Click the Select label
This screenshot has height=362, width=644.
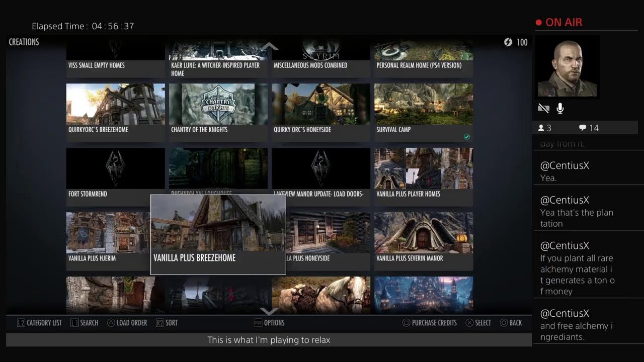[x=483, y=323]
